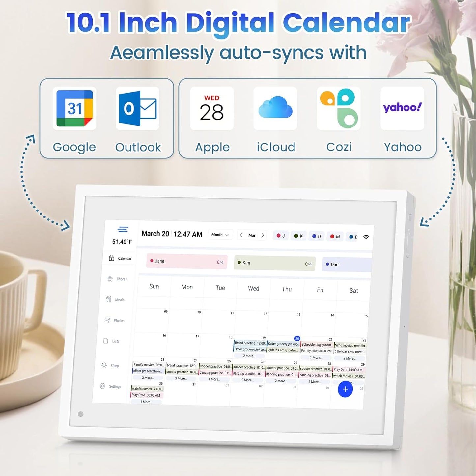Open Lists from the sidebar
Viewport: 476px width, 476px height.
(111, 341)
